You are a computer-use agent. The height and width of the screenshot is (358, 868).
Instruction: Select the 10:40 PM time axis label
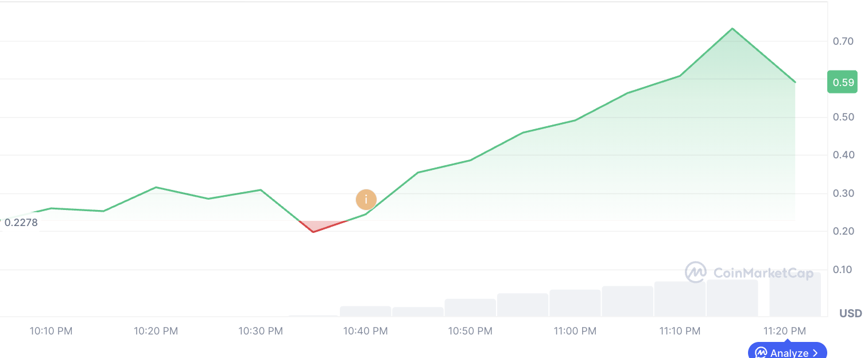[366, 331]
